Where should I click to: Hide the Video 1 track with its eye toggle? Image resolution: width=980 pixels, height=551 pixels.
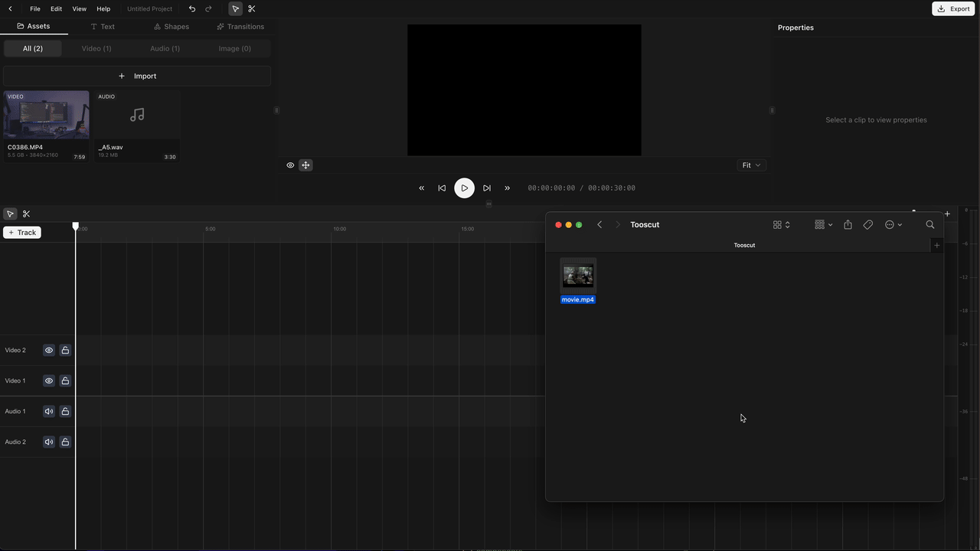pyautogui.click(x=48, y=380)
